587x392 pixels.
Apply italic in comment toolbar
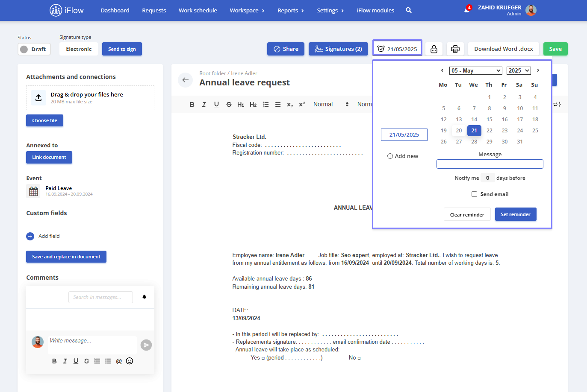coord(65,361)
